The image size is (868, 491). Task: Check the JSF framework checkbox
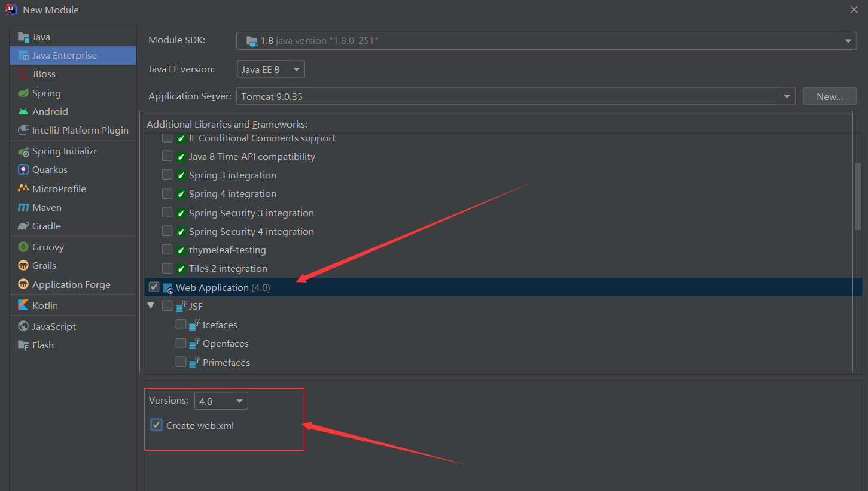click(167, 306)
